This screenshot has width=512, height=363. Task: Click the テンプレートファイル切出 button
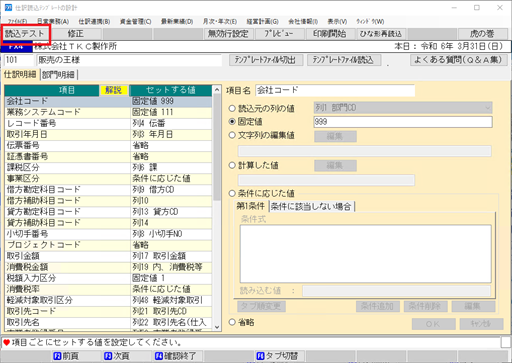(266, 60)
